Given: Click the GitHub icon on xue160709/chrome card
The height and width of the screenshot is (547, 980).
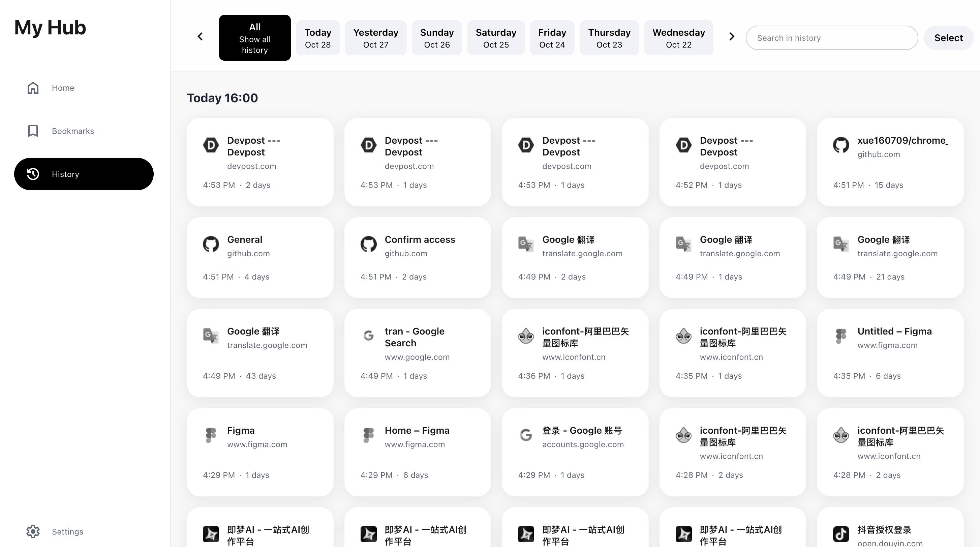Looking at the screenshot, I should [x=841, y=145].
